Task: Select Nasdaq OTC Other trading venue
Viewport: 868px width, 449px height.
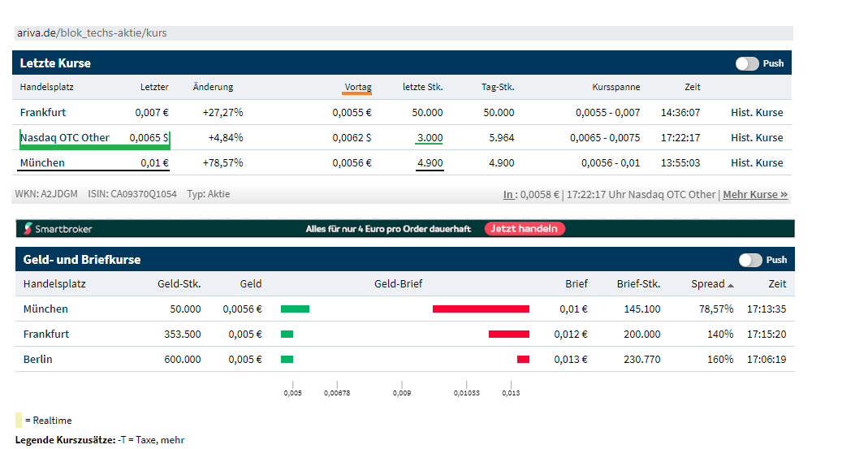Action: (65, 138)
